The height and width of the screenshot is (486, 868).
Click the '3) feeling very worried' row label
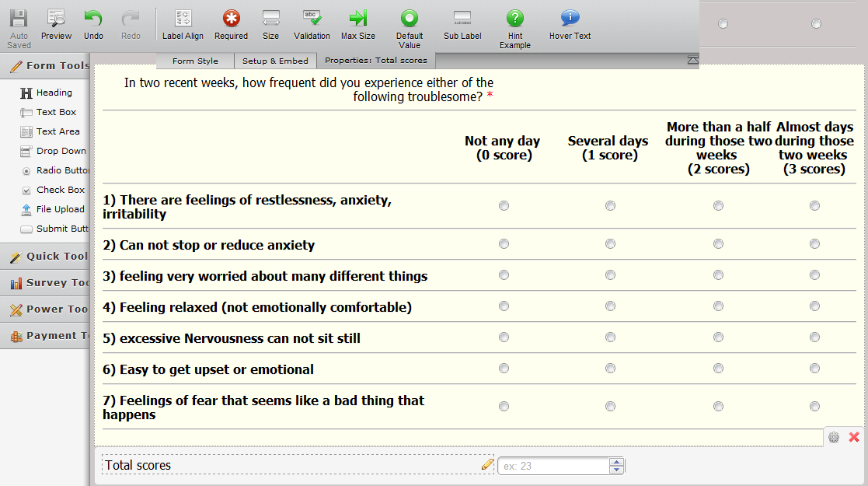tap(265, 276)
